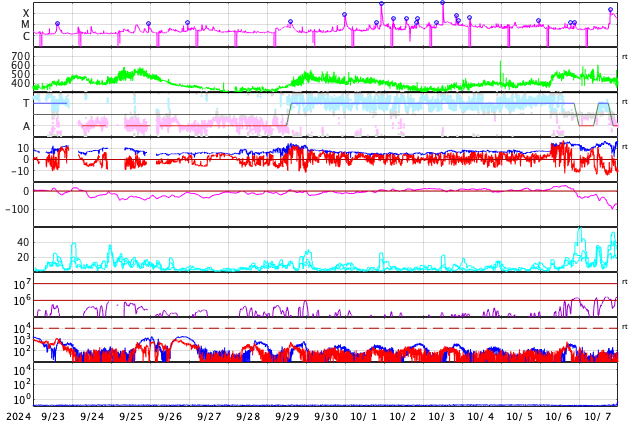Click the flare marker on 10/5
Viewport: 634px width, 424px height.
click(x=538, y=21)
